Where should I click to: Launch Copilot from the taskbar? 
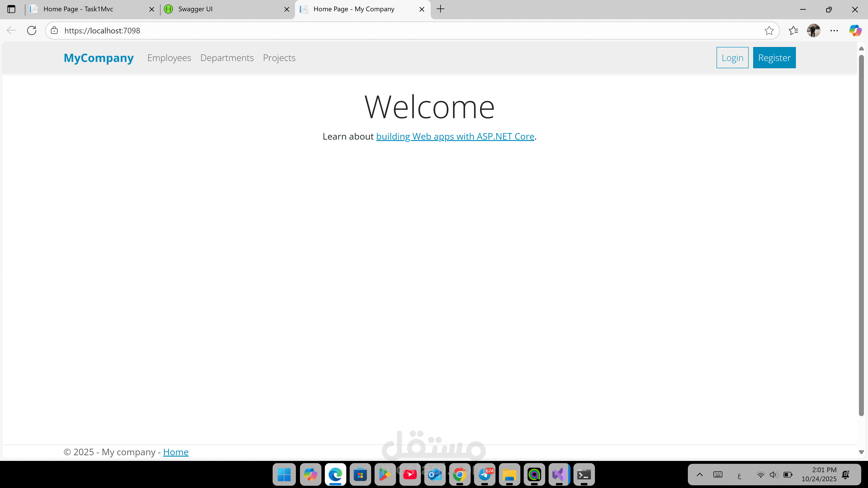310,474
